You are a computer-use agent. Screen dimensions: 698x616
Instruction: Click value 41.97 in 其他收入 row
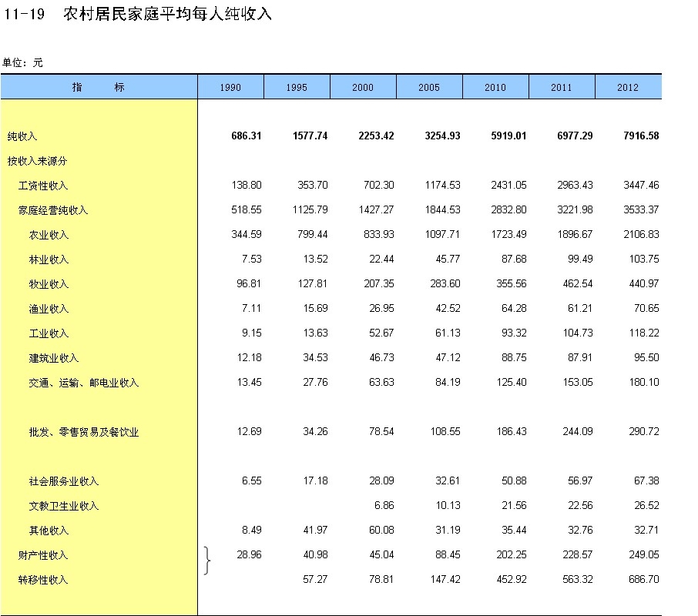click(x=315, y=531)
